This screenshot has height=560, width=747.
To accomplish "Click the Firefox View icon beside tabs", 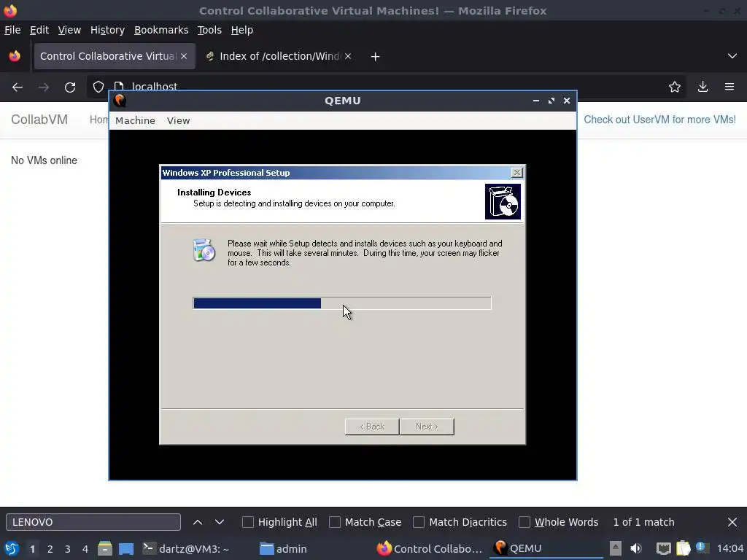I will [x=15, y=55].
